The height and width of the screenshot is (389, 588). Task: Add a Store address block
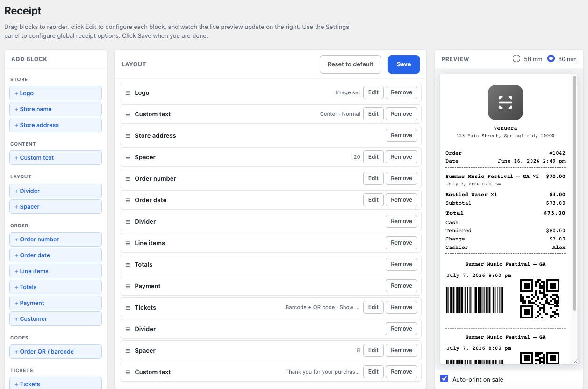(x=56, y=125)
